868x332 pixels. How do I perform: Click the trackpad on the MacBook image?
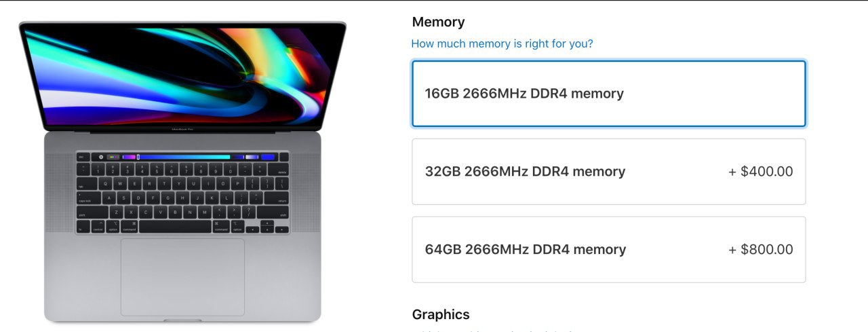(x=182, y=277)
